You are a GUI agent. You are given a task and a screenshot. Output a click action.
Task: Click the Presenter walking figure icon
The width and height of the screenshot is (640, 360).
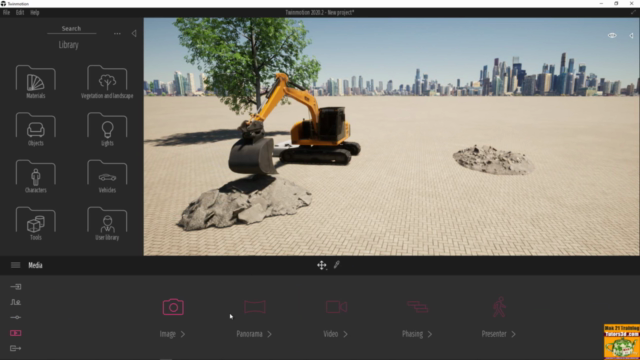pyautogui.click(x=499, y=307)
